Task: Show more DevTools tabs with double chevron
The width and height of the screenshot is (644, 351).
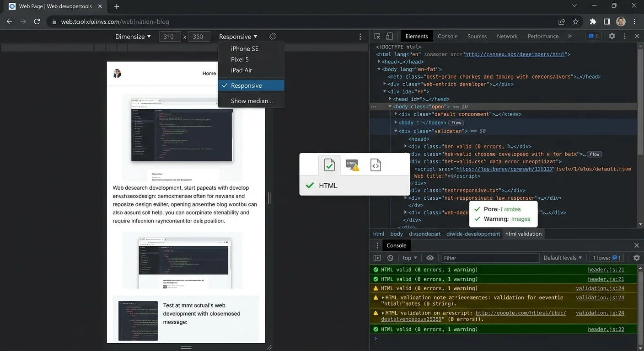Action: pyautogui.click(x=569, y=36)
